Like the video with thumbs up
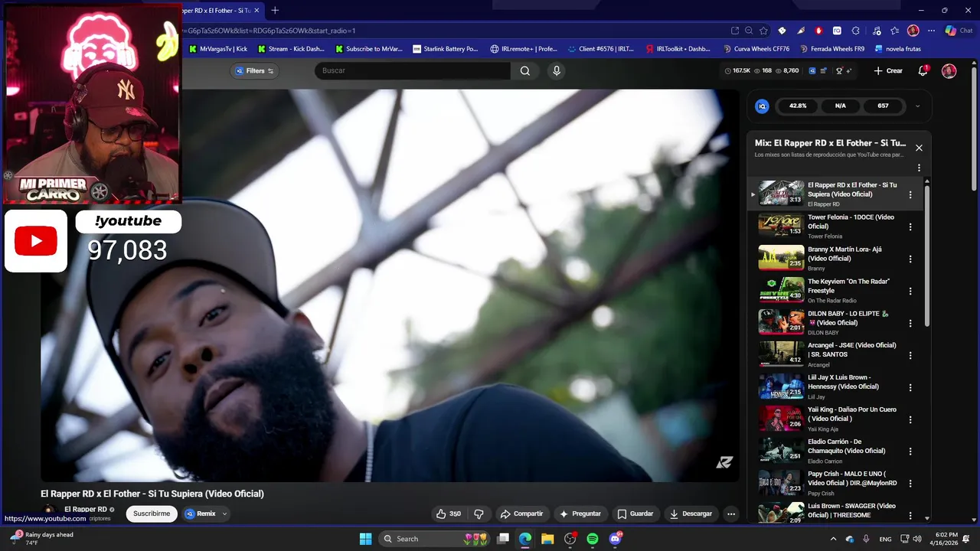980x551 pixels. point(448,514)
